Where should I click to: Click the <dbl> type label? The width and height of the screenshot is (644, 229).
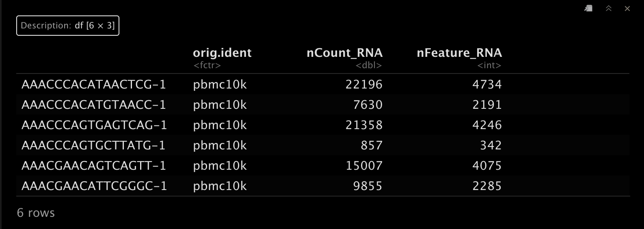pos(369,65)
